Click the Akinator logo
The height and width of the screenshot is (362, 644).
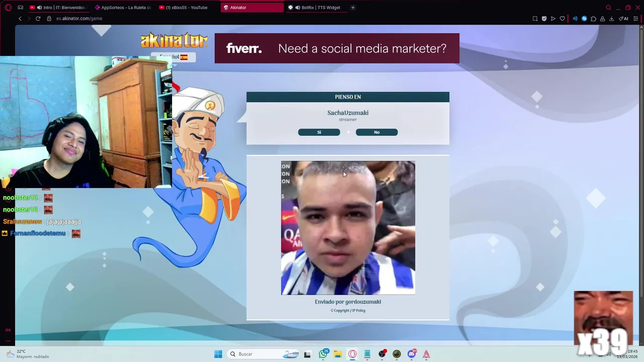[x=174, y=40]
